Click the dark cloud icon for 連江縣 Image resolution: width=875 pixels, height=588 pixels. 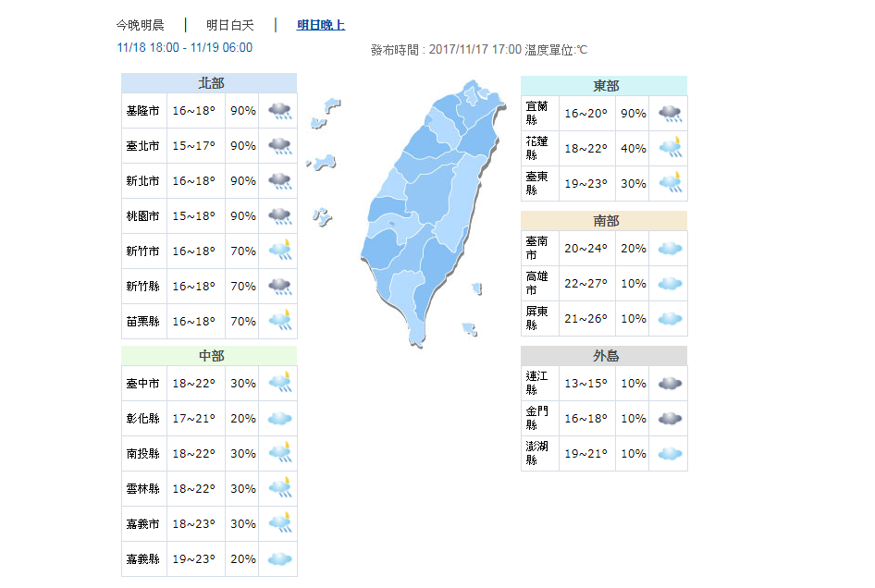670,384
